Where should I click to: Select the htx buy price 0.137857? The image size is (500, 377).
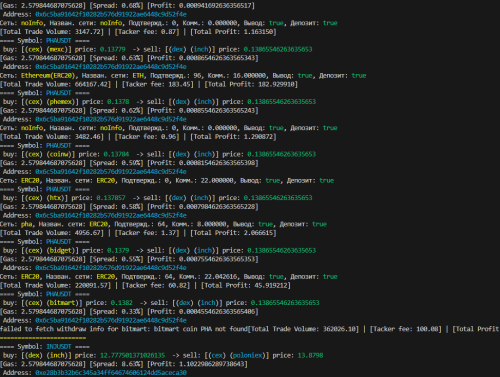point(111,198)
